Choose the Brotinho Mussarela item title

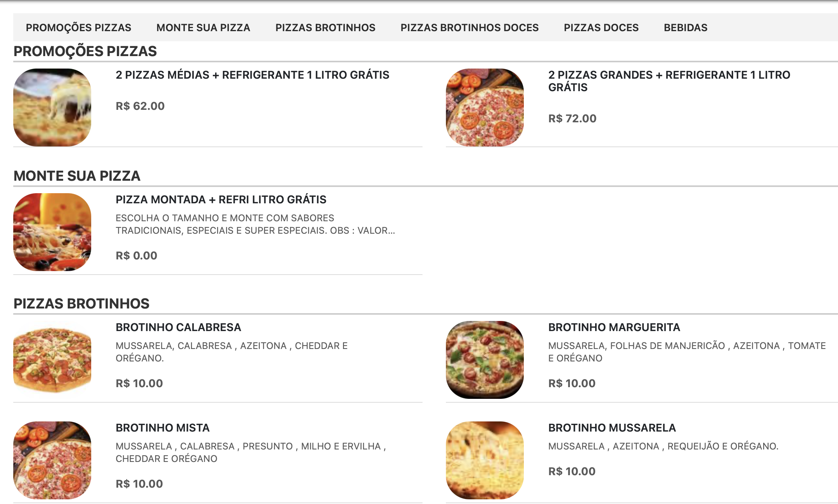pyautogui.click(x=612, y=428)
